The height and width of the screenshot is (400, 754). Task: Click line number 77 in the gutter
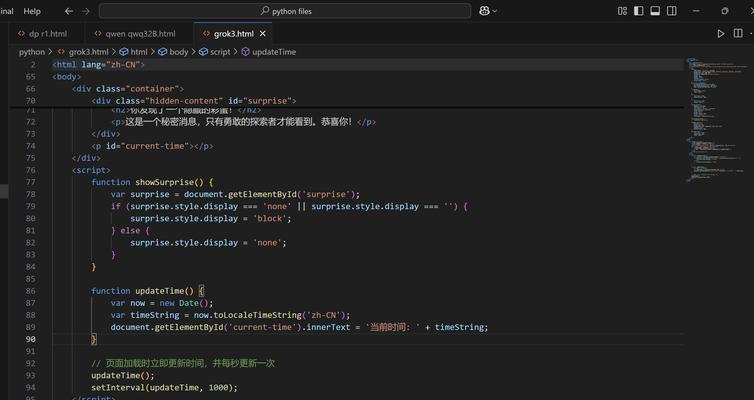pyautogui.click(x=30, y=182)
